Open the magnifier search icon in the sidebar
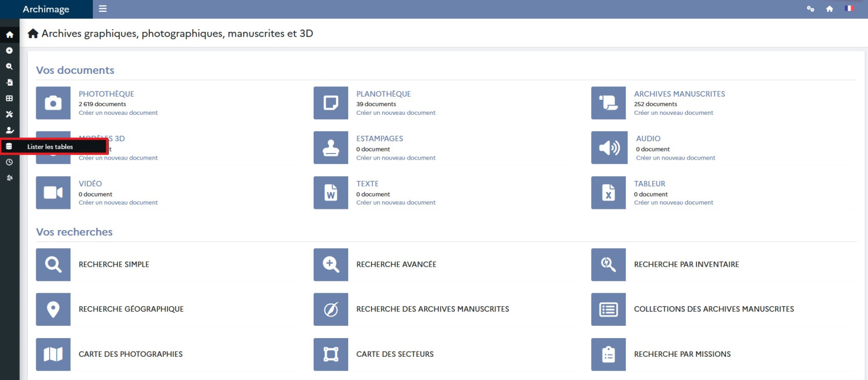The image size is (868, 380). (x=9, y=67)
